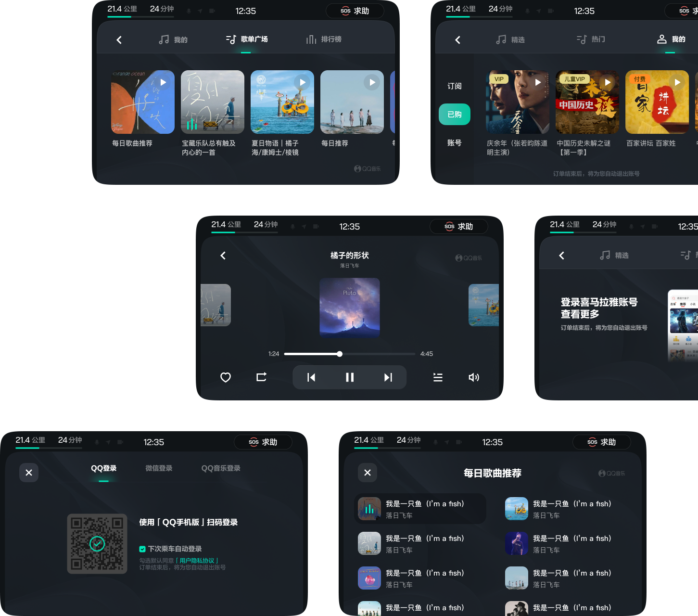
Task: Go back on the 喜马拉雅 login screen
Action: point(561,256)
